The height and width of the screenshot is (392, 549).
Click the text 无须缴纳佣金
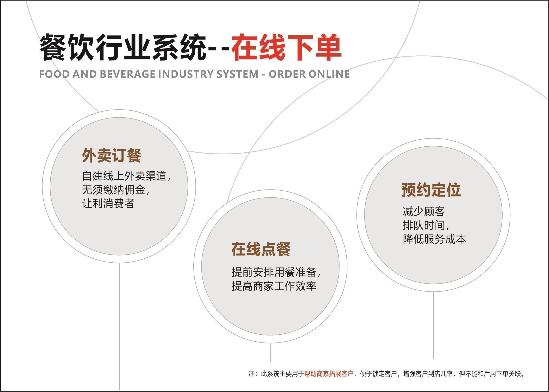pos(114,190)
